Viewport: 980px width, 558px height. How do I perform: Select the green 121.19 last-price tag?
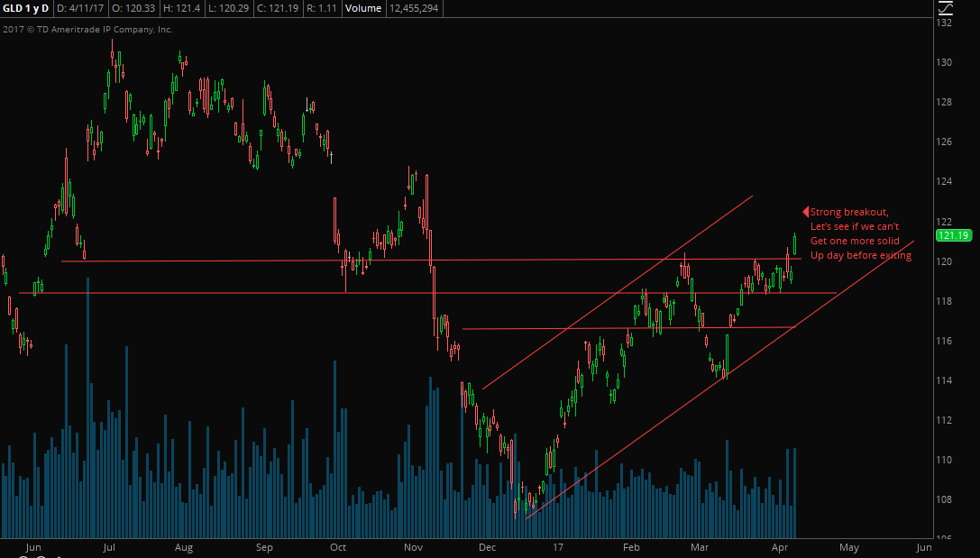[954, 235]
